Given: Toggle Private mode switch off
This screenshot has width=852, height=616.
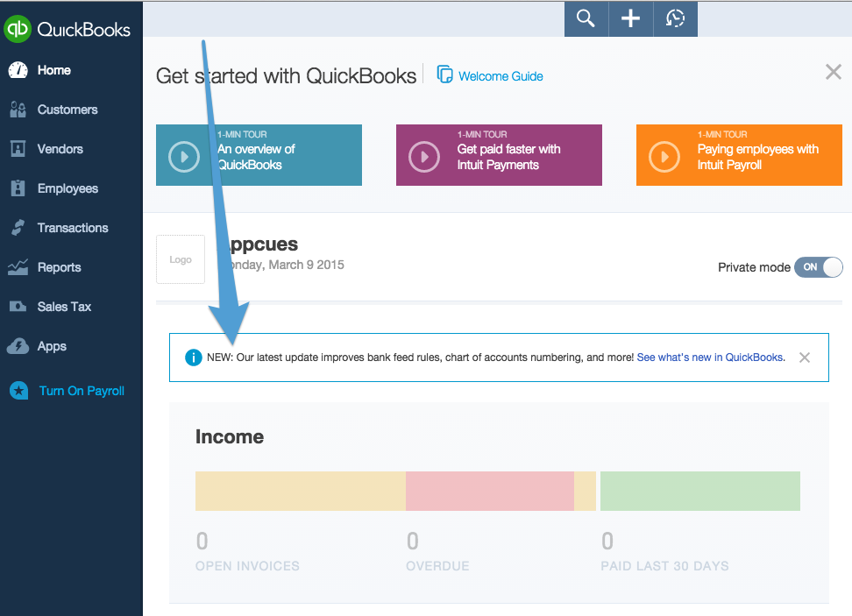Looking at the screenshot, I should 819,267.
